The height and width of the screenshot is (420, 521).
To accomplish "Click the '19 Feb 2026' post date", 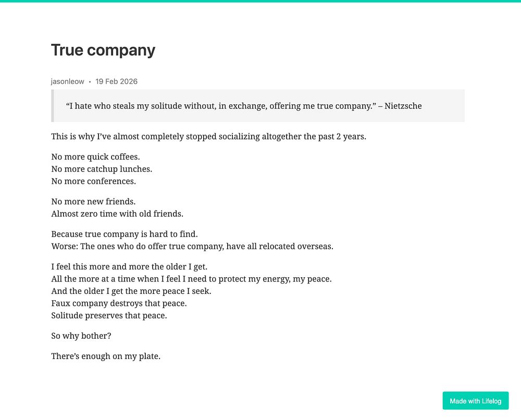I will coord(116,81).
